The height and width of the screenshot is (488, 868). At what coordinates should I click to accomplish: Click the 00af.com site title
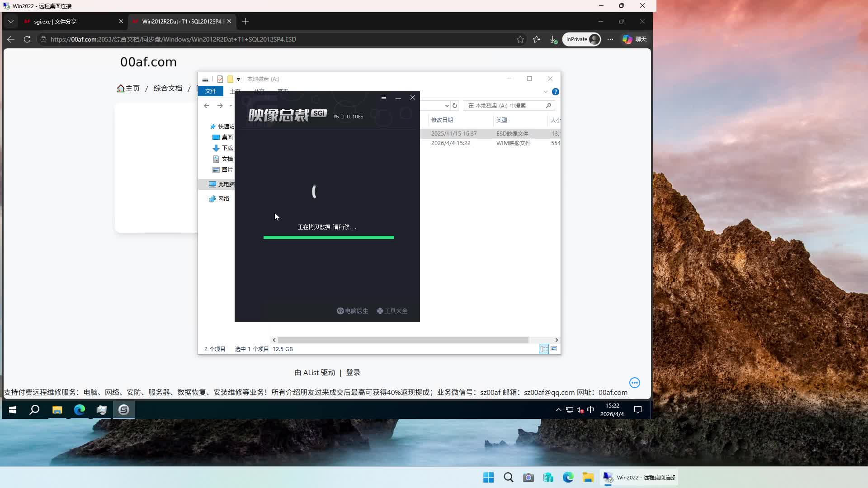(148, 62)
